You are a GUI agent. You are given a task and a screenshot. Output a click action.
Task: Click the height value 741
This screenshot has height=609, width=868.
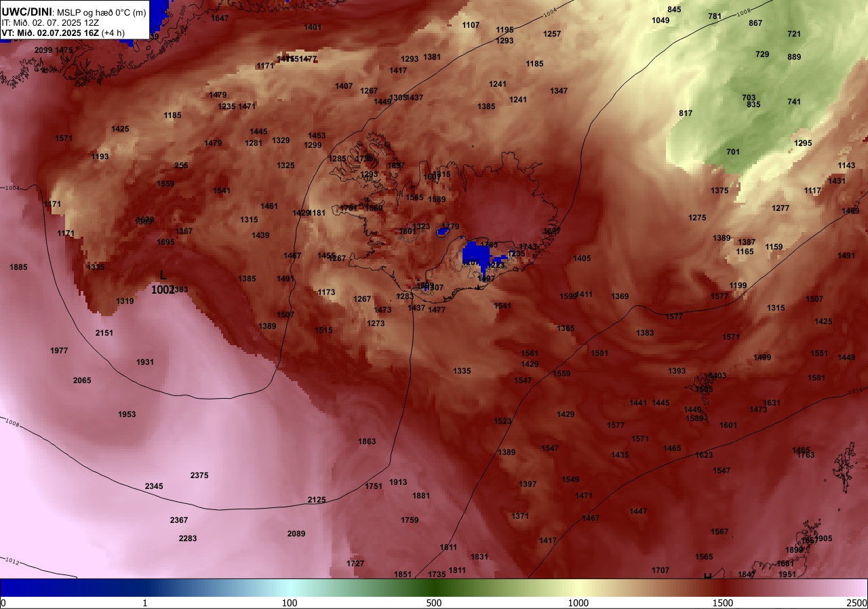tap(794, 102)
